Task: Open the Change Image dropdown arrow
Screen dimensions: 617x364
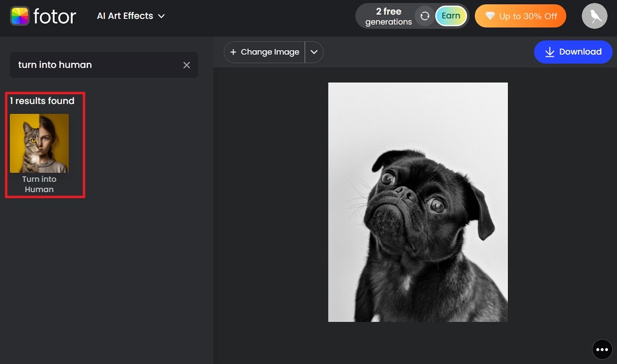Action: (x=314, y=52)
